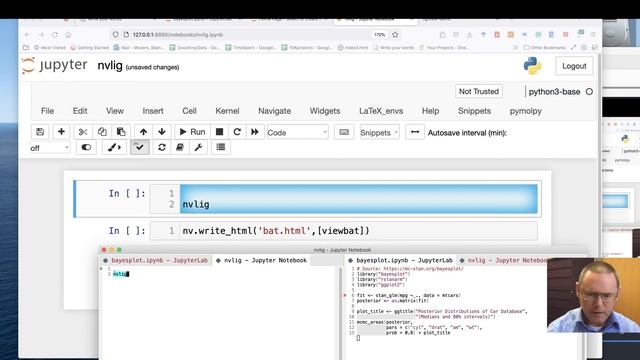Image resolution: width=640 pixels, height=360 pixels.
Task: Copy selected cells icon
Action: [x=102, y=132]
